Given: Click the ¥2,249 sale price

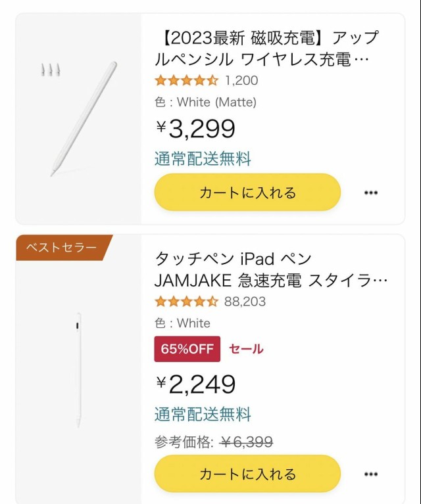Looking at the screenshot, I should (195, 384).
